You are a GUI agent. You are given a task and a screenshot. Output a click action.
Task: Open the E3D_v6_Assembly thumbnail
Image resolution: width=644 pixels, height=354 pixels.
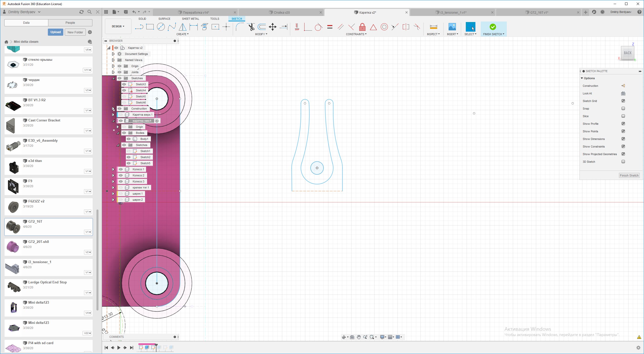13,146
